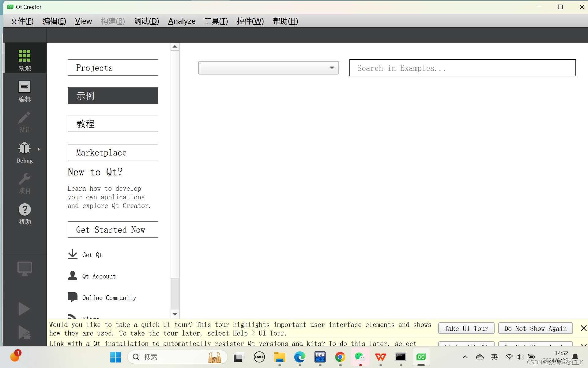Open File Explorer from the taskbar
This screenshot has height=368, width=588.
(280, 357)
